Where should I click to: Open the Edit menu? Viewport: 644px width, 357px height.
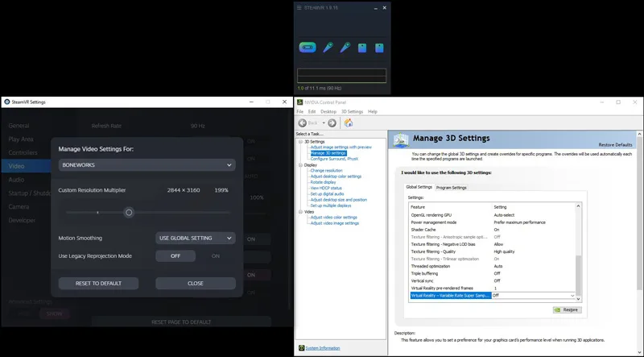click(312, 111)
